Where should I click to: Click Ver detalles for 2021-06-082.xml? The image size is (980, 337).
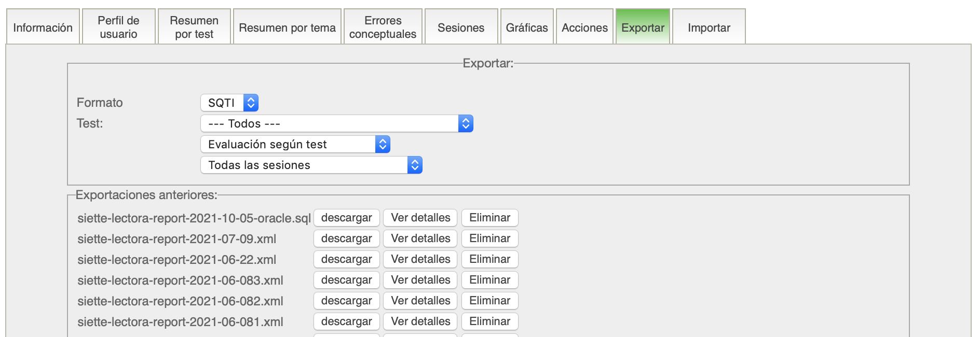[420, 301]
